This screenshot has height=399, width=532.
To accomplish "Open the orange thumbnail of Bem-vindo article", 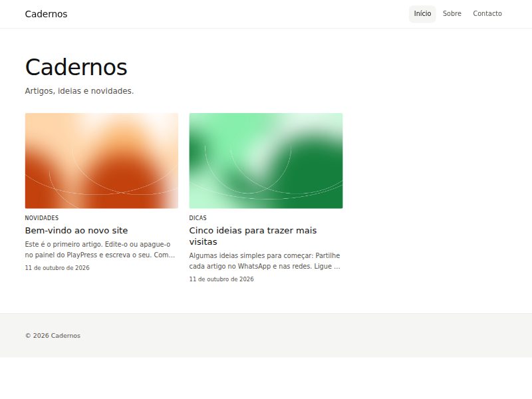I will click(x=102, y=161).
